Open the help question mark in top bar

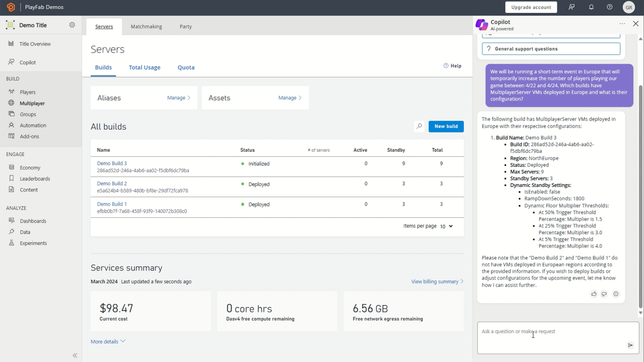coord(609,7)
